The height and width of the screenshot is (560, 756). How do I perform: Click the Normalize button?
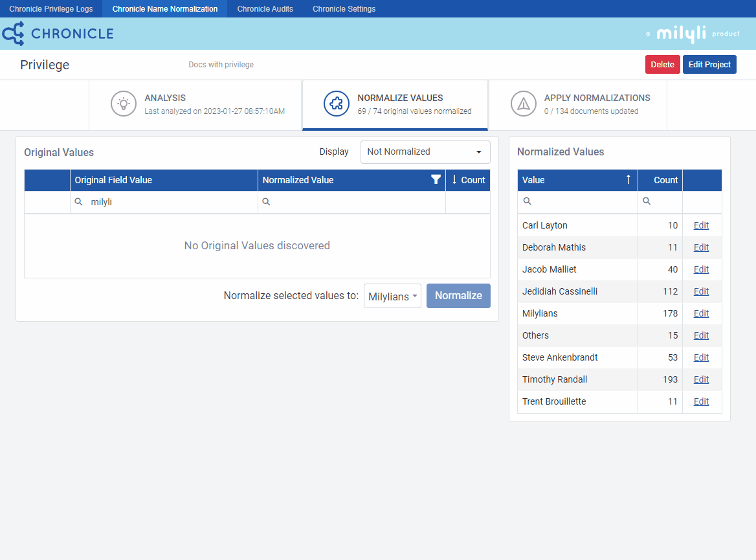(458, 296)
